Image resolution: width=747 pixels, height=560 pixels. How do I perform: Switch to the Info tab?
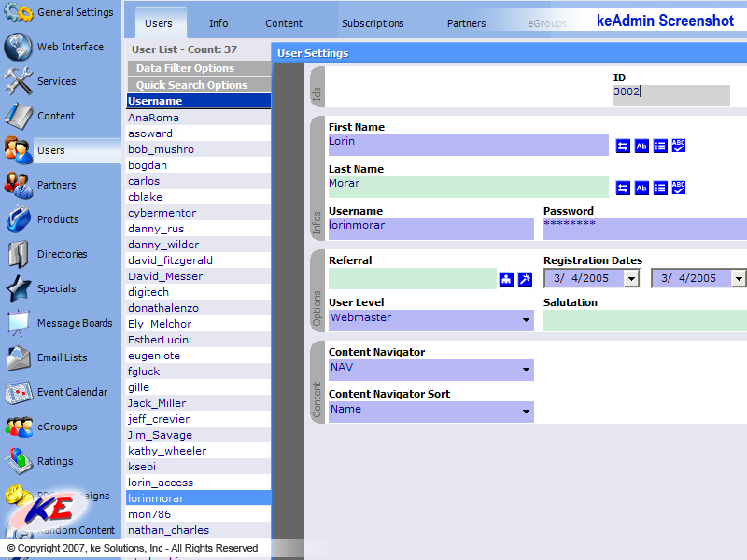click(x=218, y=23)
